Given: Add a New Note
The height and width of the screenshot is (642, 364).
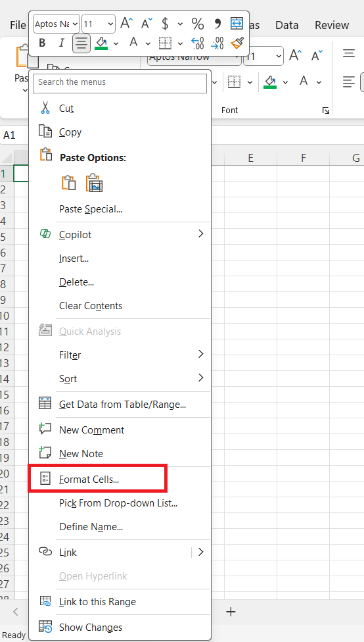Looking at the screenshot, I should (120, 454).
